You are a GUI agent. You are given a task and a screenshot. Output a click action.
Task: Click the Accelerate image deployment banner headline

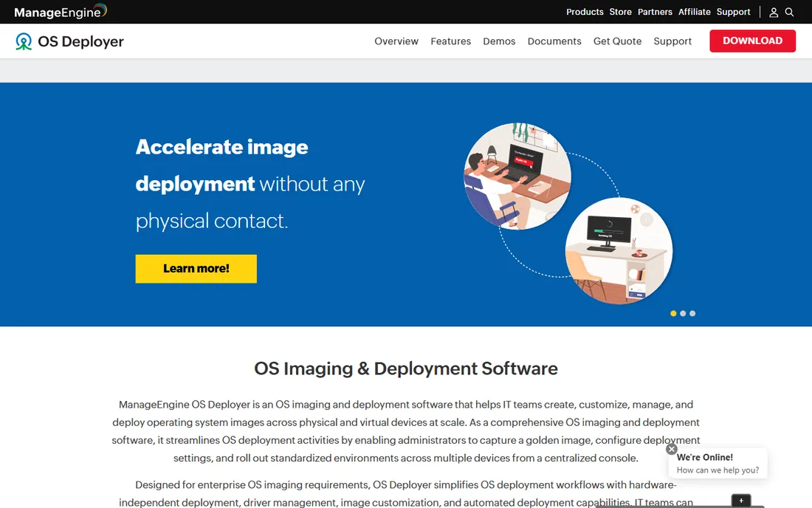click(250, 184)
